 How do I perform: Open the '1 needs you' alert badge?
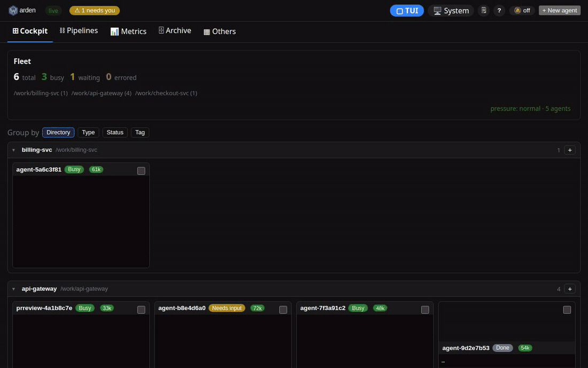point(95,11)
